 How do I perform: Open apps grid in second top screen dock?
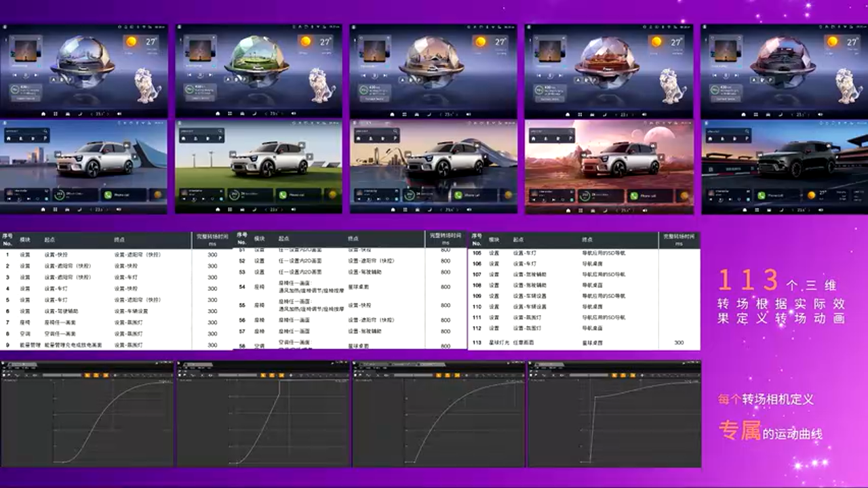point(230,114)
